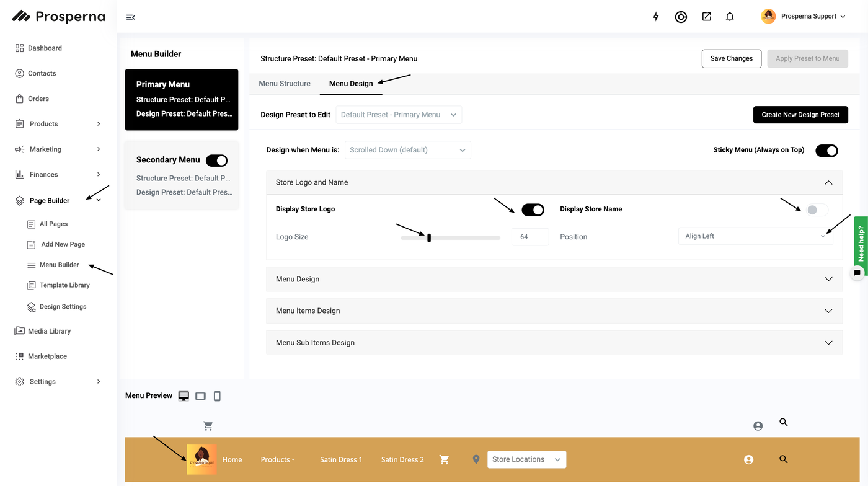Collapse the Store Logo and Name section

click(x=828, y=182)
